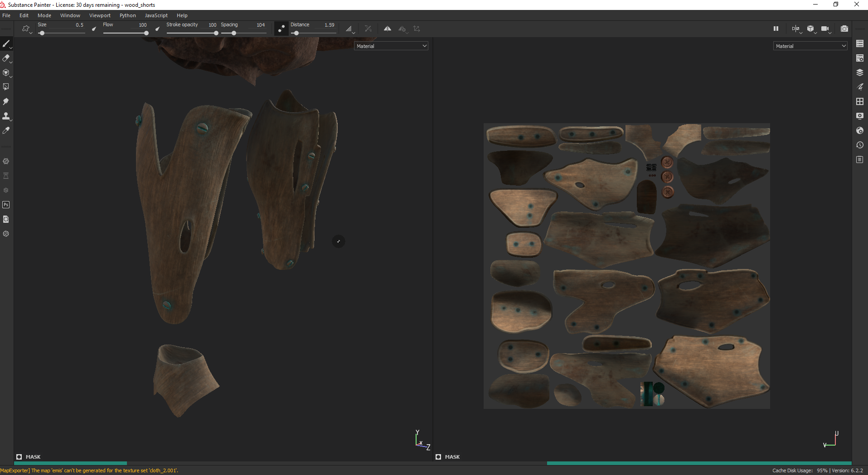
Task: Open the camera selection dropdown
Action: tap(826, 29)
